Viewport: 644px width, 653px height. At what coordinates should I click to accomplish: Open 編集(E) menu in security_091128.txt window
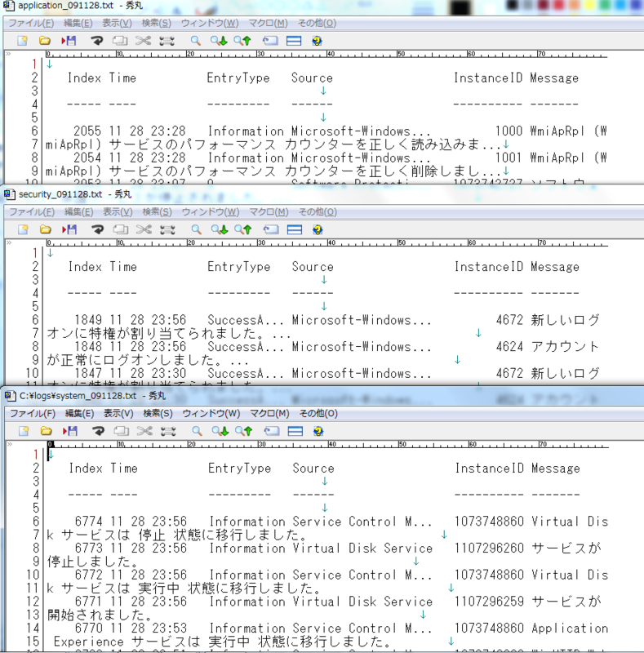[x=78, y=212]
